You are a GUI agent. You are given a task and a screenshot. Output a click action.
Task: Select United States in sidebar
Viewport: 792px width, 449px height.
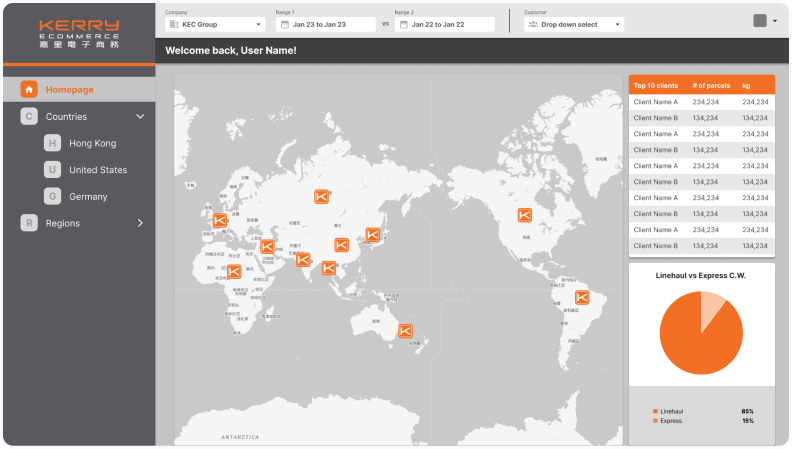[x=98, y=170]
